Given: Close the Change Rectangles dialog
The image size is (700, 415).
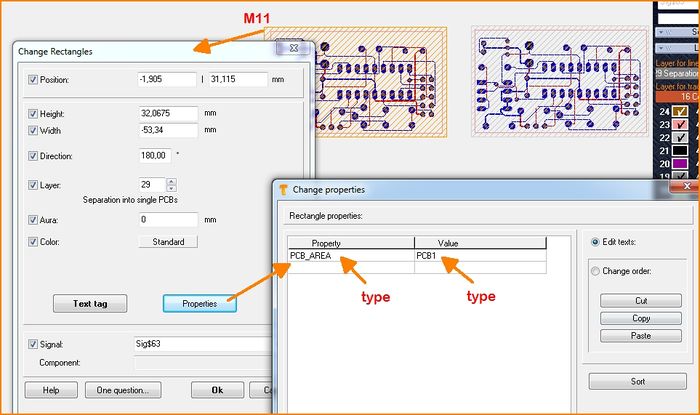Looking at the screenshot, I should pos(293,49).
